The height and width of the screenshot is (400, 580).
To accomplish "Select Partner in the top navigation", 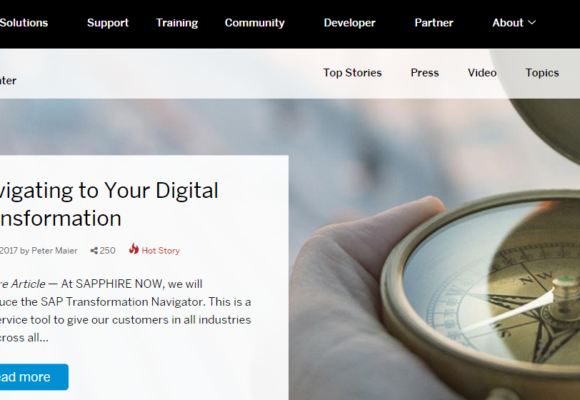I will click(434, 23).
